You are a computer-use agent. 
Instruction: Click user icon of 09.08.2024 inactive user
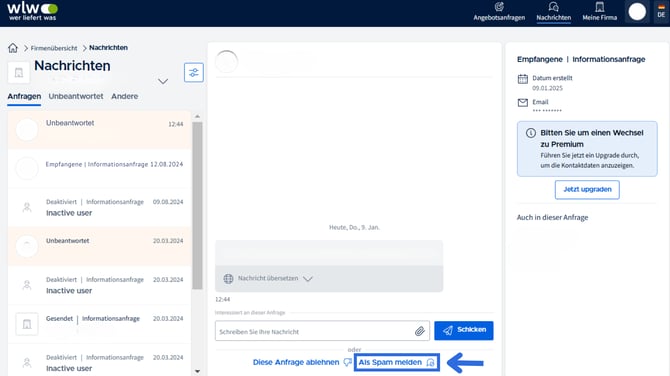tap(27, 208)
